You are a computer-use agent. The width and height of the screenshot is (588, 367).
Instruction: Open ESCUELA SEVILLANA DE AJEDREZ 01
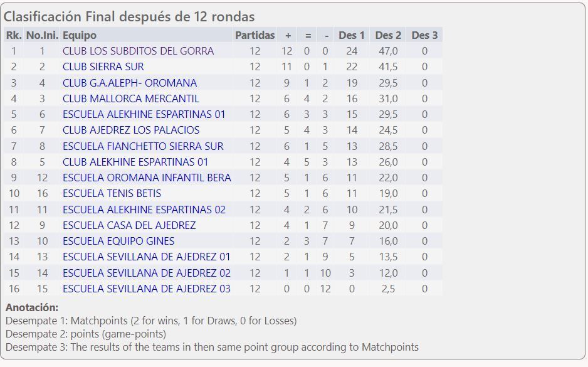coord(146,257)
